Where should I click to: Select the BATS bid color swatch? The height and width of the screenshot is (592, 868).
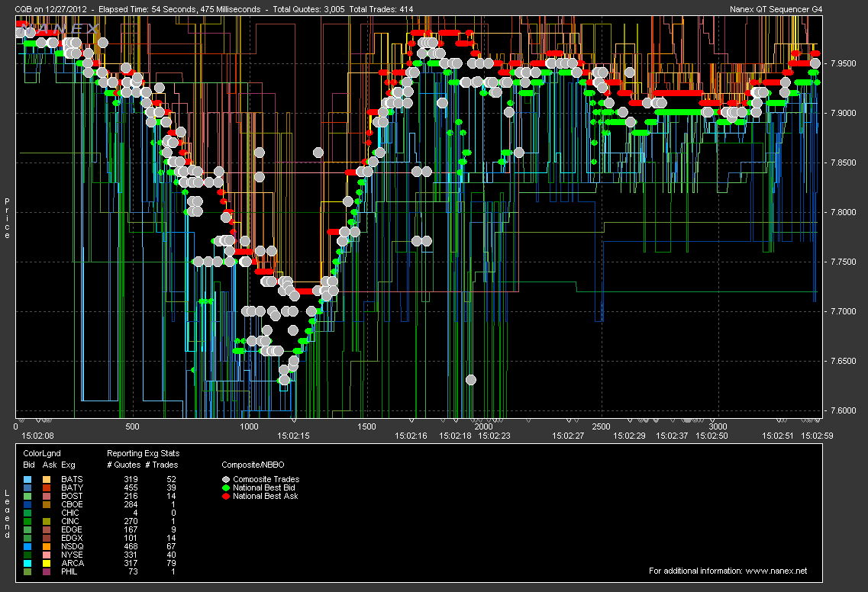tap(27, 479)
